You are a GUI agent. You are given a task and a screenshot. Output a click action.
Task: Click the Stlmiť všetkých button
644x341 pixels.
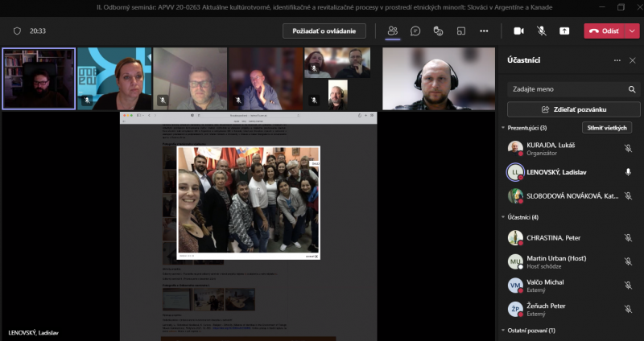606,128
